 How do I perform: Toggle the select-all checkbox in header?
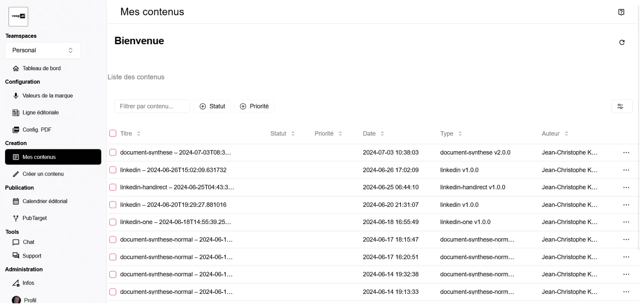pyautogui.click(x=113, y=134)
